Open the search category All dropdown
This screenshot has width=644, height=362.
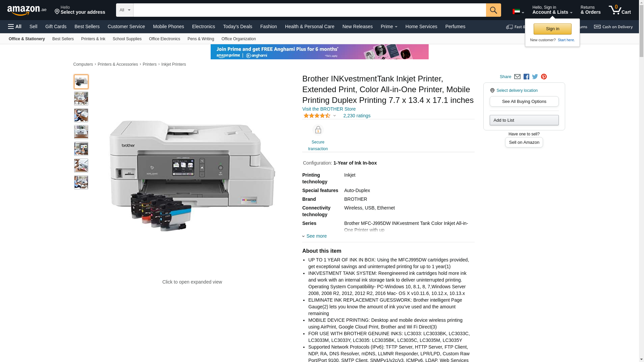(124, 10)
